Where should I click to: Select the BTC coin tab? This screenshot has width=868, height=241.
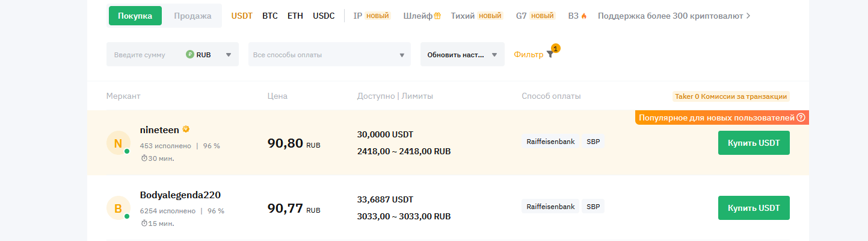[x=270, y=16]
